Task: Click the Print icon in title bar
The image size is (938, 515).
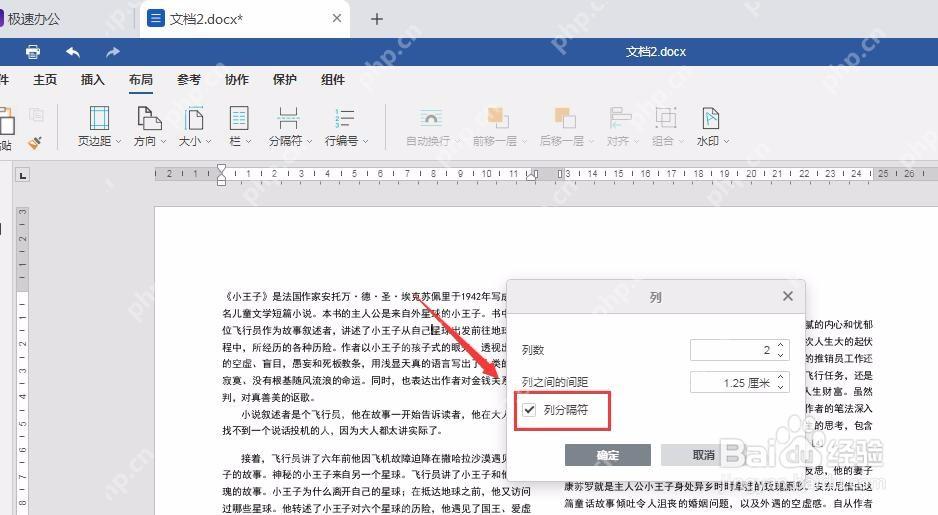Action: (x=33, y=52)
